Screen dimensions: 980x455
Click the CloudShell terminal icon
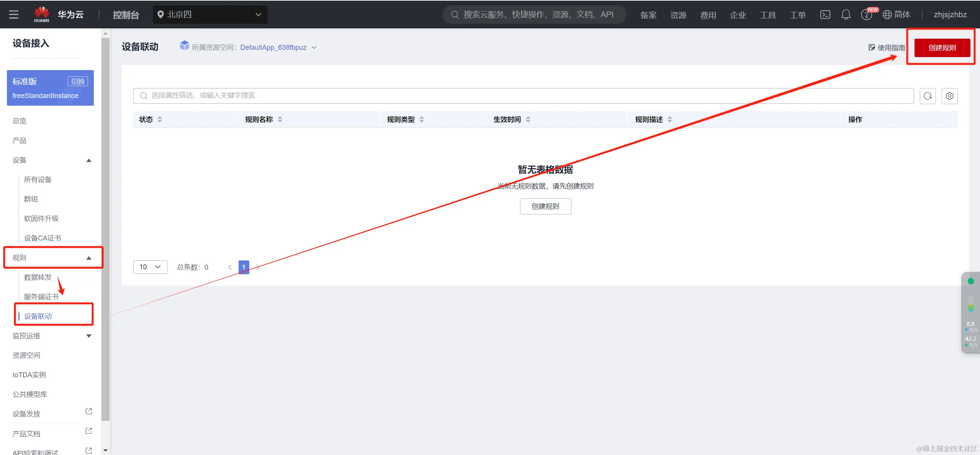click(825, 15)
